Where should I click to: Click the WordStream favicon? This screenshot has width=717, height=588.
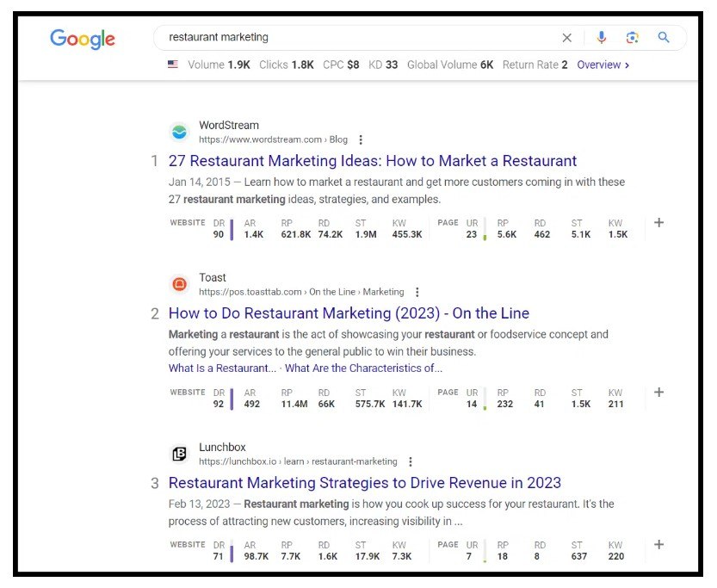point(179,132)
